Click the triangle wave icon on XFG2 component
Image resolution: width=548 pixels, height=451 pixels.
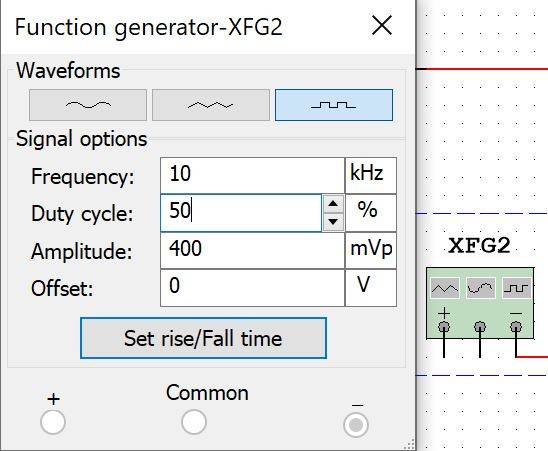click(445, 288)
